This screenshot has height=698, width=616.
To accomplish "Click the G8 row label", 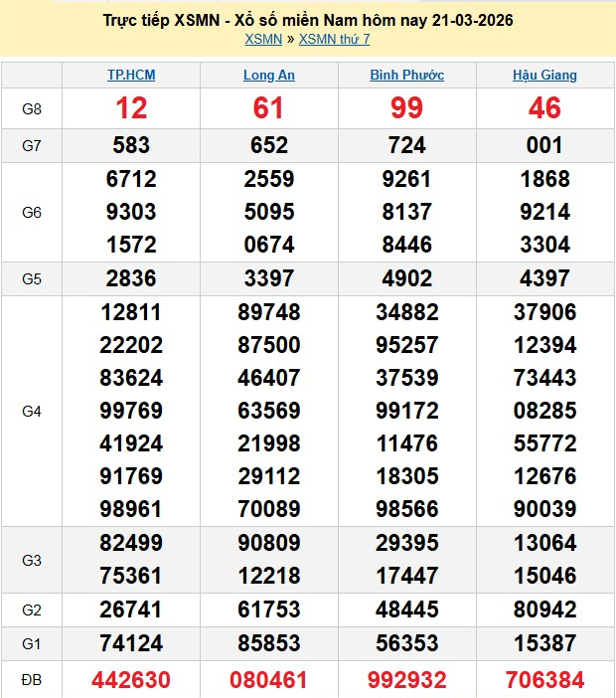I will coord(32,108).
